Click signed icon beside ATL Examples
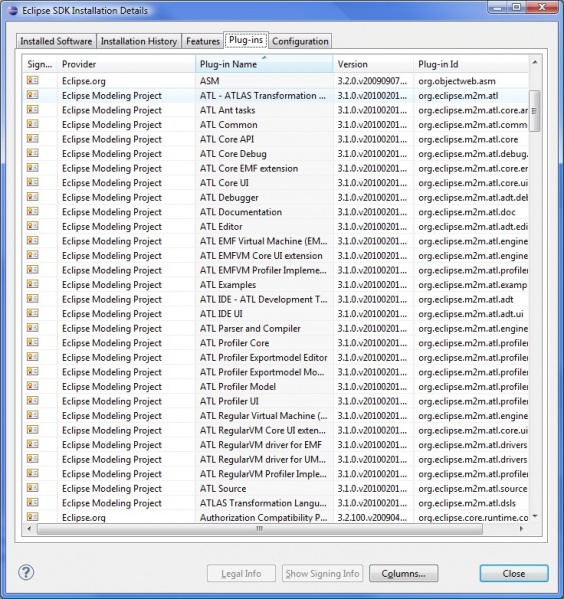 pos(32,284)
